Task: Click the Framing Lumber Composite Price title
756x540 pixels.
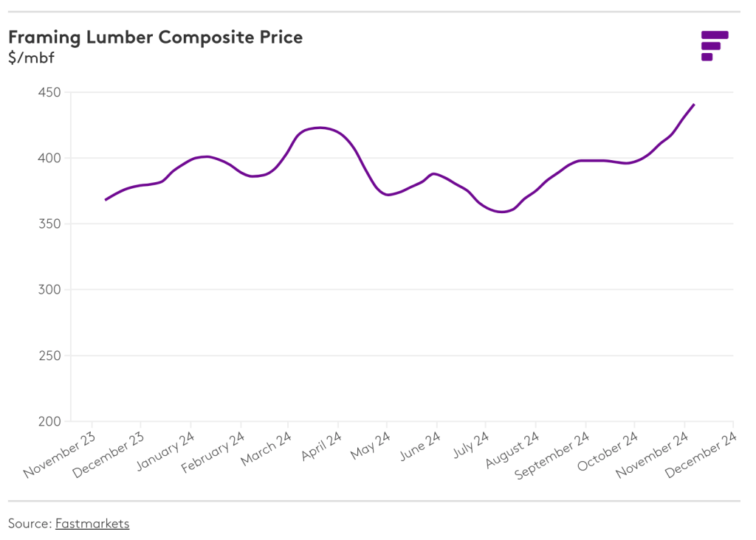Action: [155, 37]
